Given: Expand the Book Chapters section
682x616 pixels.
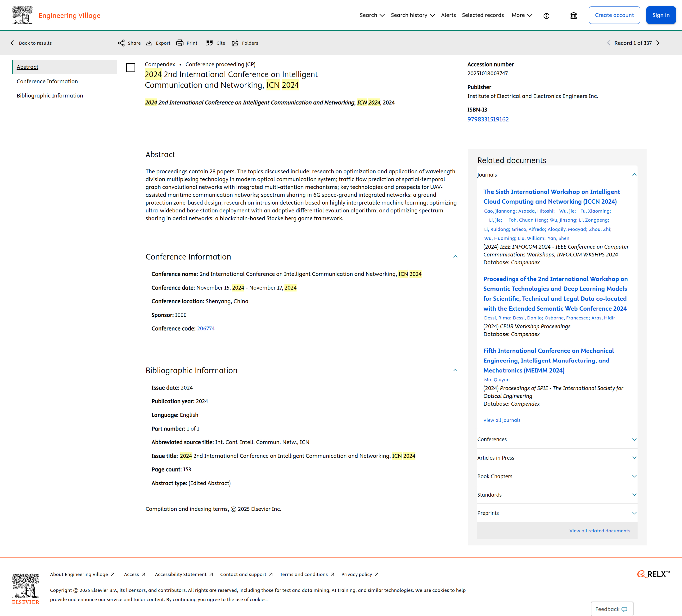Looking at the screenshot, I should pyautogui.click(x=634, y=476).
